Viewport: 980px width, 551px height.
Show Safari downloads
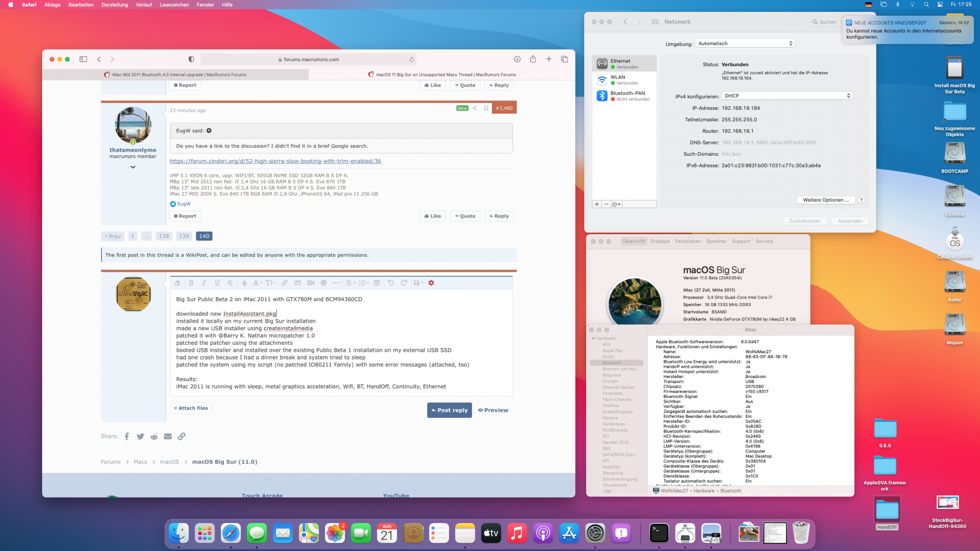517,59
